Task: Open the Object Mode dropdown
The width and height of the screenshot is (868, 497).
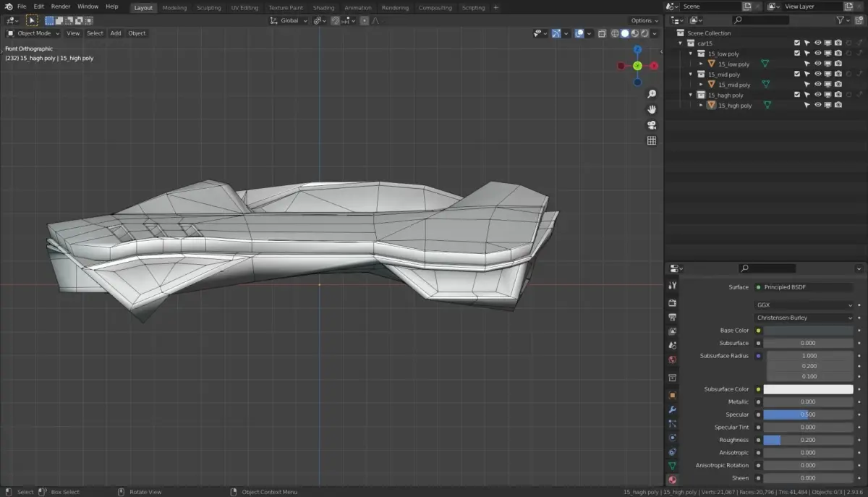Action: [x=34, y=33]
